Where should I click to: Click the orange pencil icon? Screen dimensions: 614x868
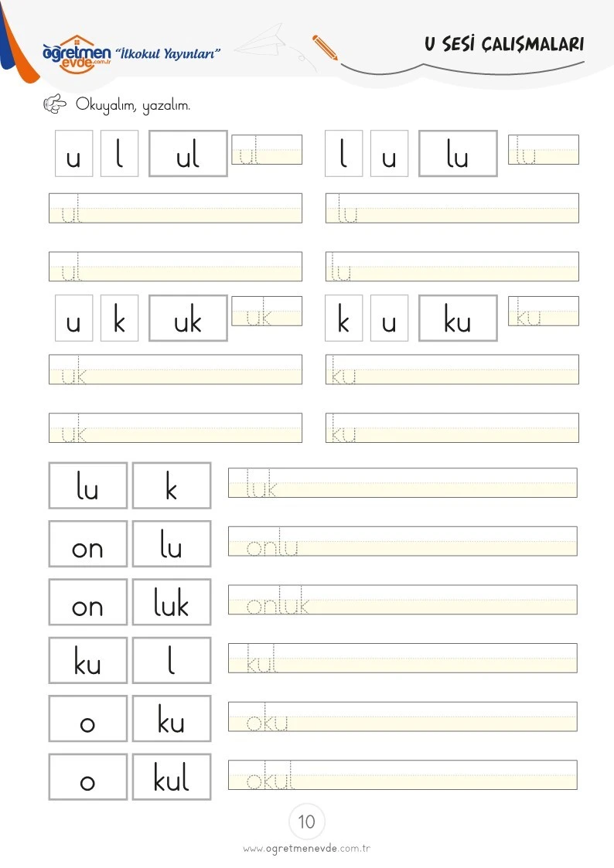point(325,48)
